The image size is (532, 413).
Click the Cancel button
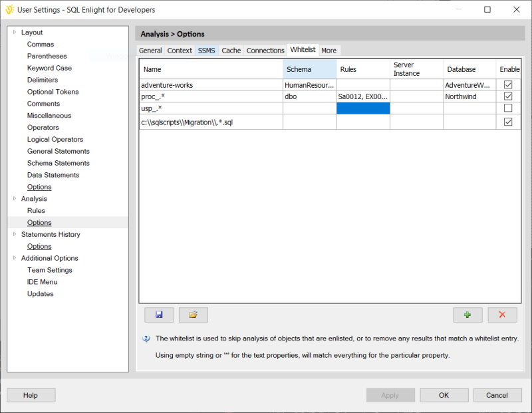[497, 395]
